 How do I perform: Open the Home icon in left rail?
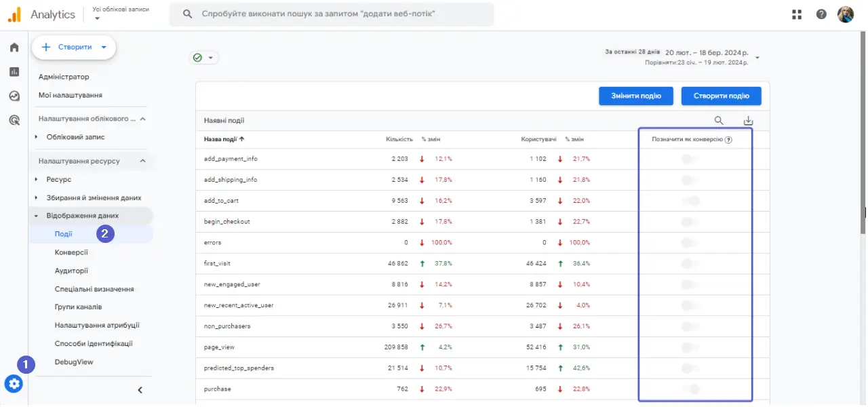(14, 47)
